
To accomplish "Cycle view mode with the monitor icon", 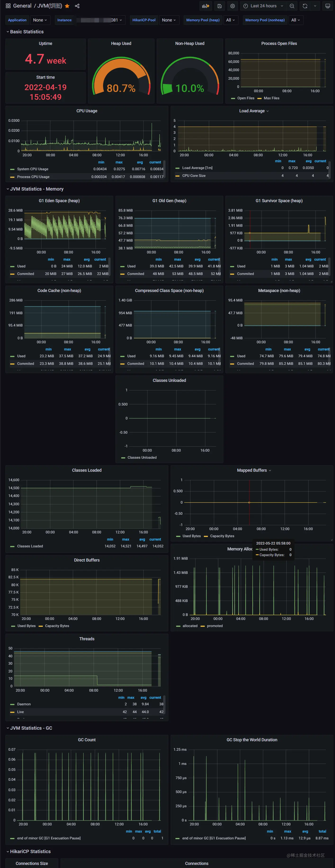I will coord(328,6).
